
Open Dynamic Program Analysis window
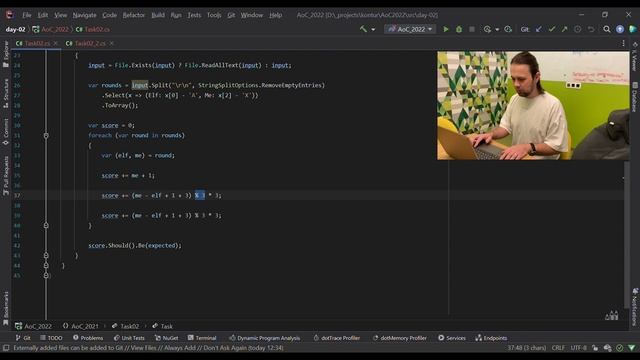pyautogui.click(x=264, y=338)
